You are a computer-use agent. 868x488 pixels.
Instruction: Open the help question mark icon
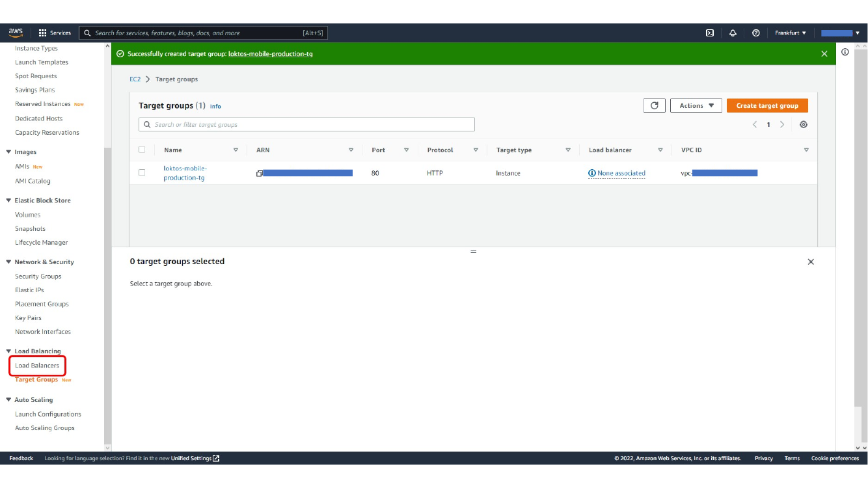(x=755, y=33)
